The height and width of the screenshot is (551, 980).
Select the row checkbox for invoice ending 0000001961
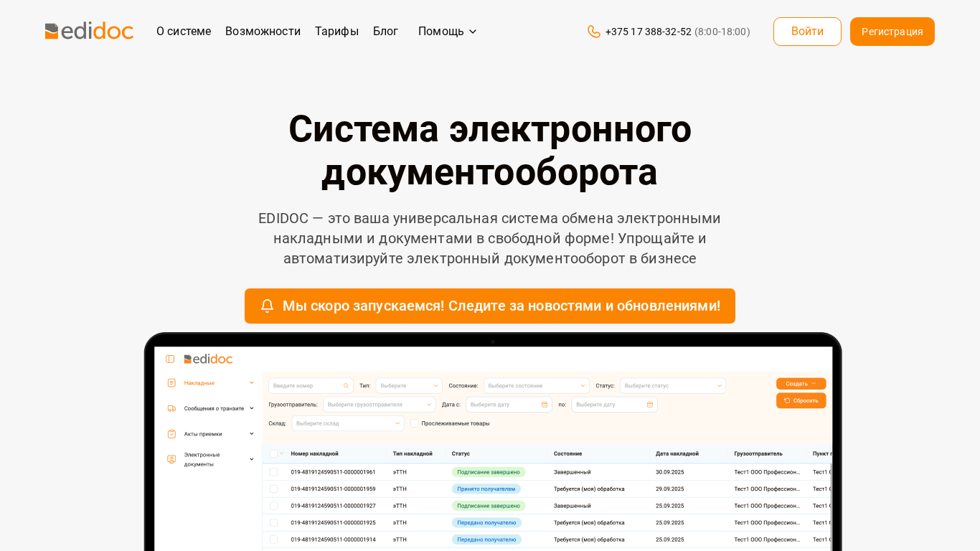pyautogui.click(x=273, y=472)
